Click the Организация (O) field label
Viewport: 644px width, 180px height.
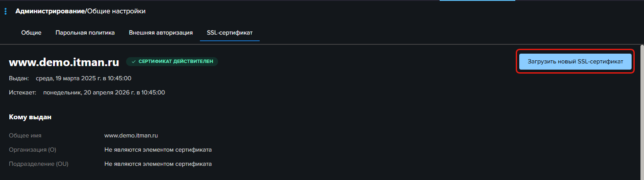coord(33,150)
